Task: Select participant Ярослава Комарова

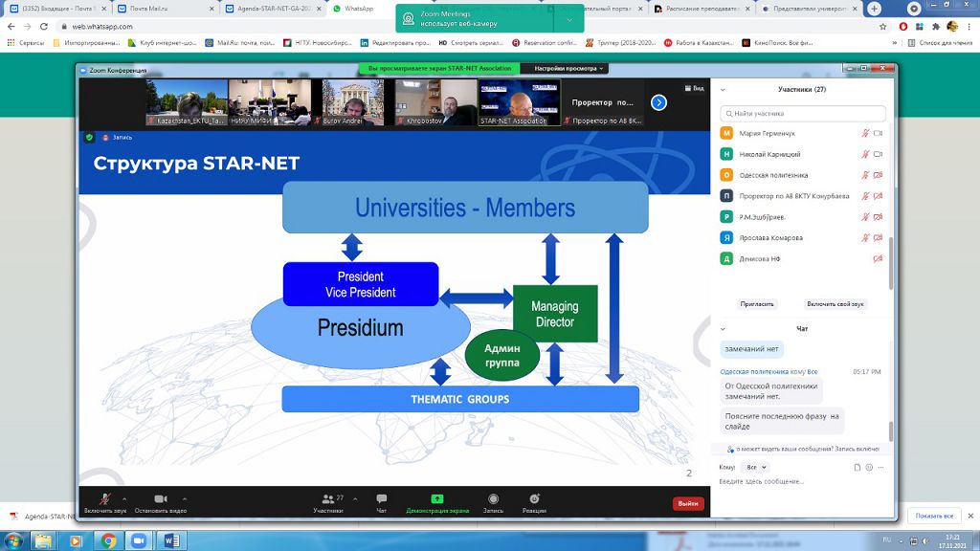Action: tap(801, 237)
